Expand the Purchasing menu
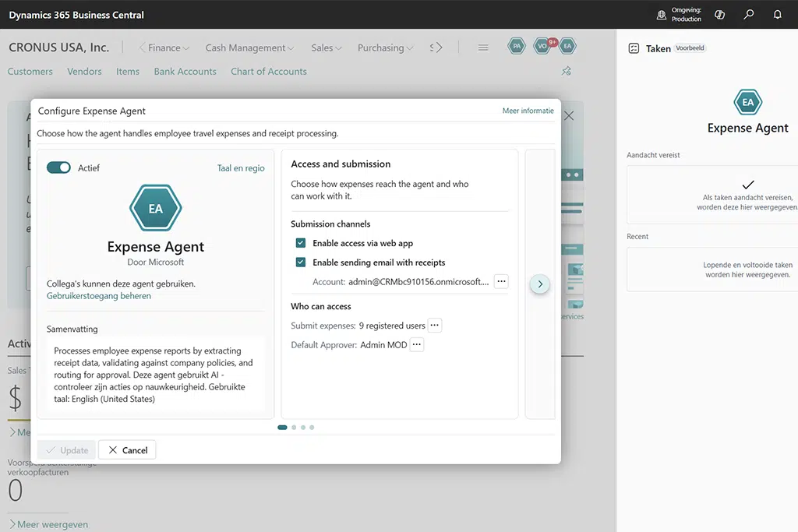Viewport: 798px width, 532px height. pyautogui.click(x=385, y=48)
